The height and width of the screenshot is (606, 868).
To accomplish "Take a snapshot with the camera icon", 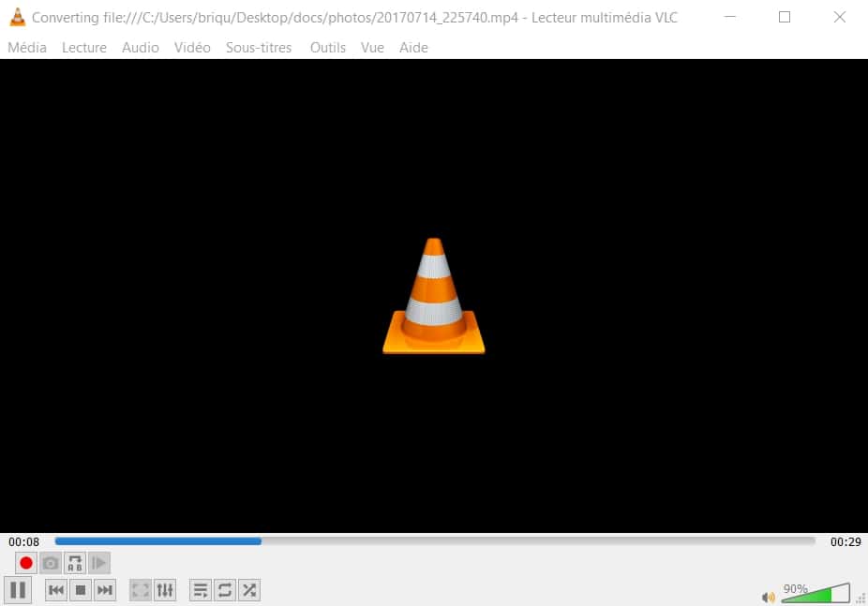I will [50, 563].
